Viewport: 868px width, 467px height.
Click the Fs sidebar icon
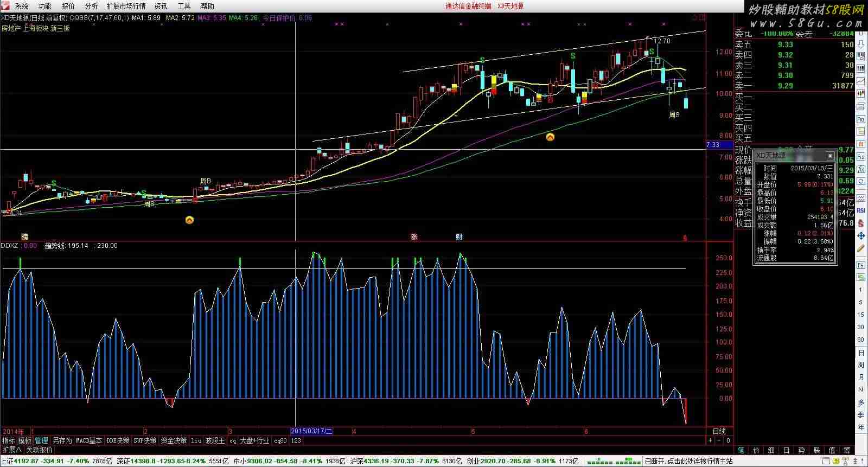coord(860,265)
